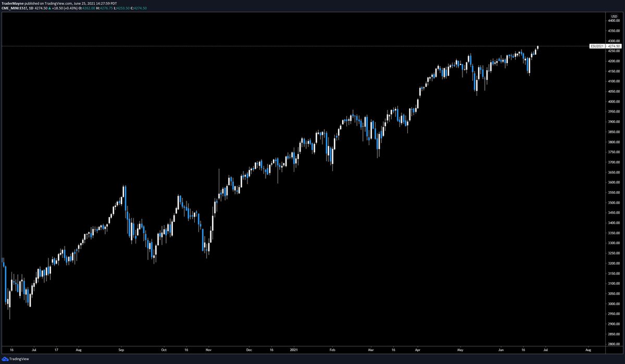Click the 3100.00 price axis label

[x=614, y=283]
